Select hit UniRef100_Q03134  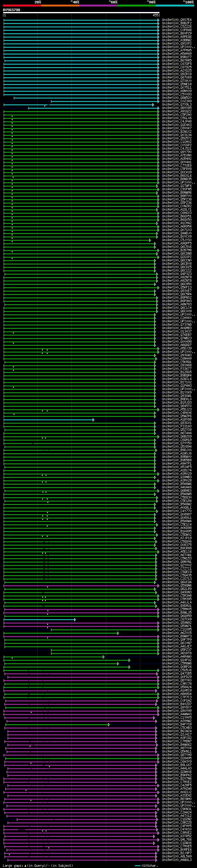[x=177, y=135]
